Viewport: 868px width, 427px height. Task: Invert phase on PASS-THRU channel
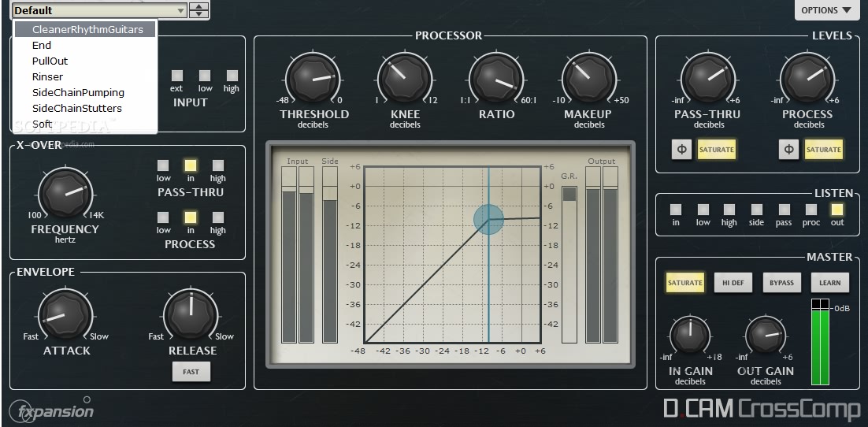(x=681, y=150)
